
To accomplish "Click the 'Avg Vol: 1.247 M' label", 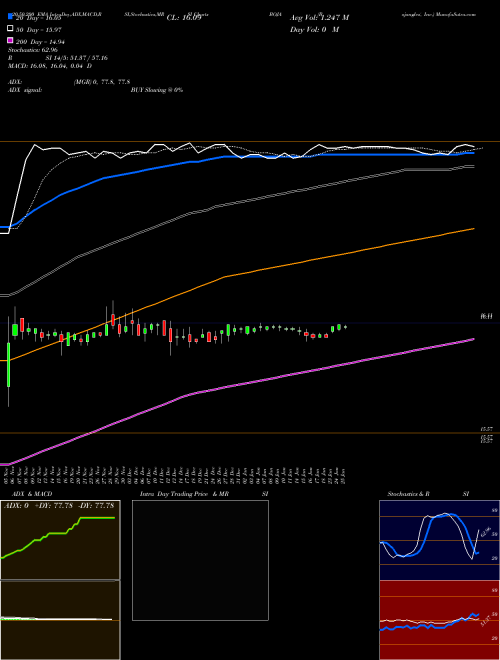I will point(319,18).
